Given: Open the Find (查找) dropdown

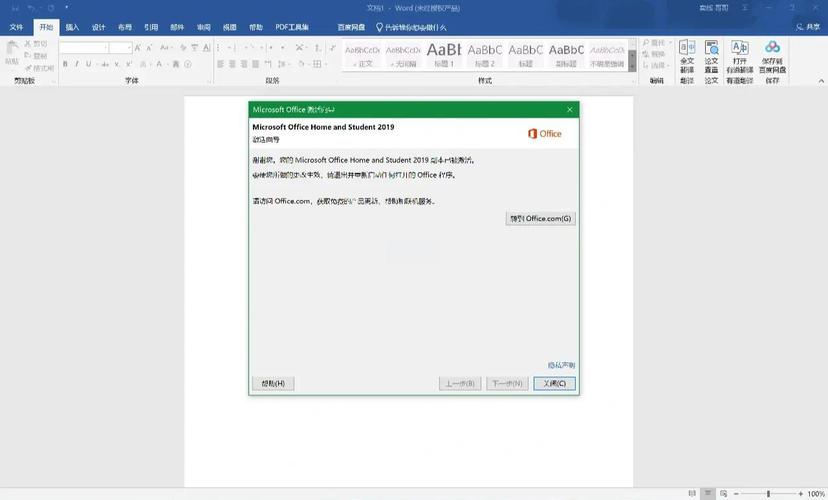Looking at the screenshot, I should coord(657,42).
